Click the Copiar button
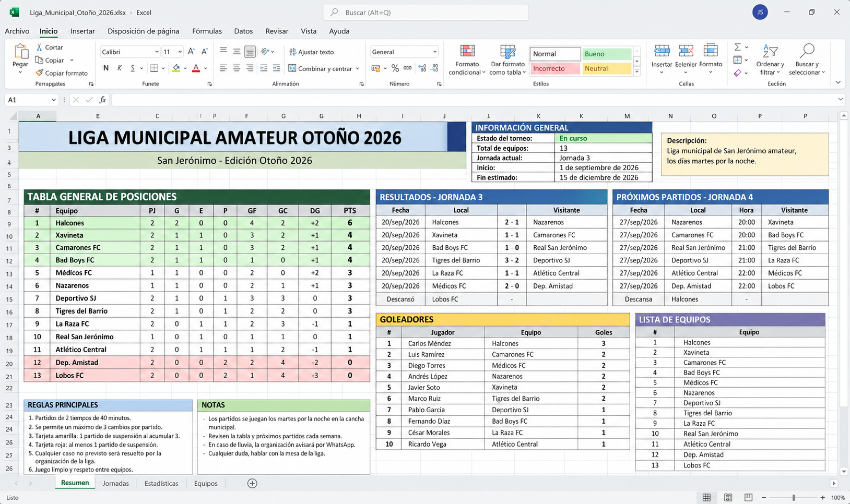 (50, 60)
